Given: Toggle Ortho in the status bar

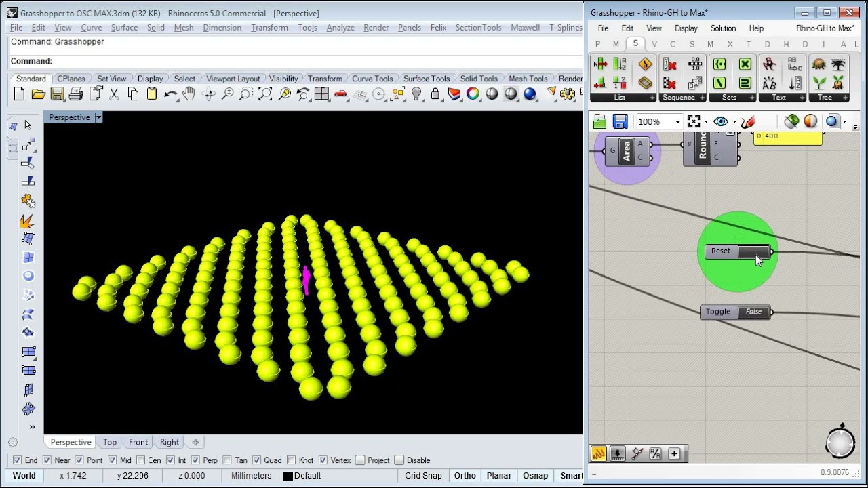Looking at the screenshot, I should click(x=465, y=476).
